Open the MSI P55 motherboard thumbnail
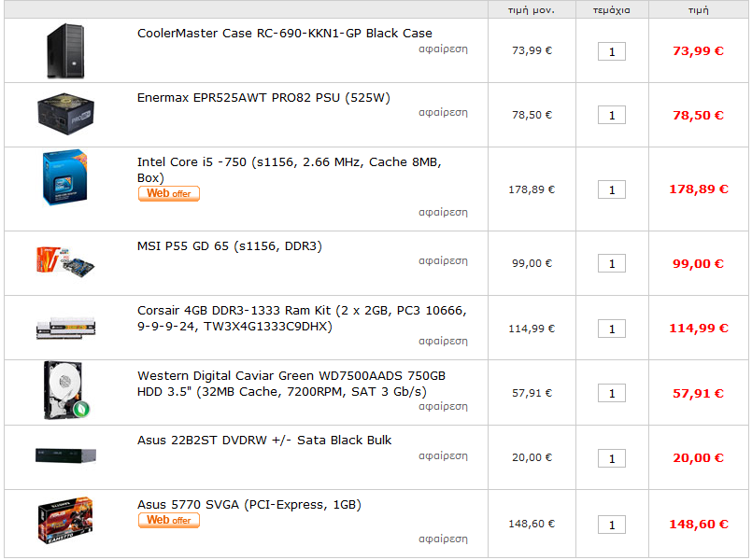752x560 pixels. click(x=65, y=261)
